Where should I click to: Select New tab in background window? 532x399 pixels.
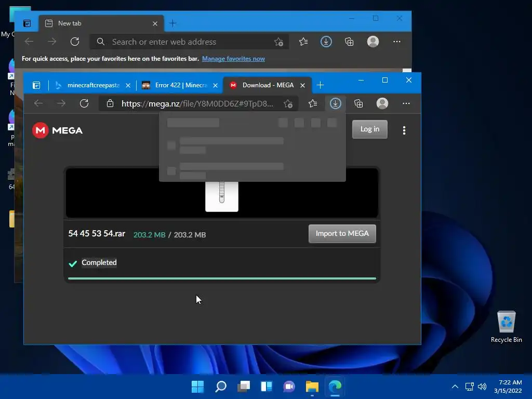[x=102, y=23]
